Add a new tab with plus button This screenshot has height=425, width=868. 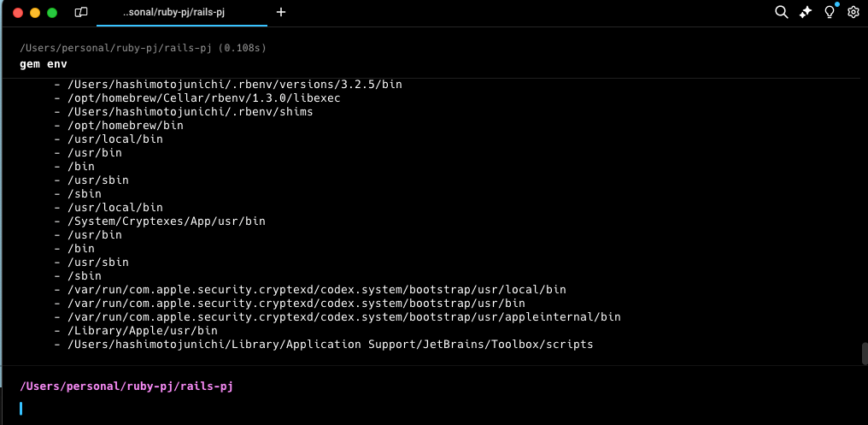point(281,12)
